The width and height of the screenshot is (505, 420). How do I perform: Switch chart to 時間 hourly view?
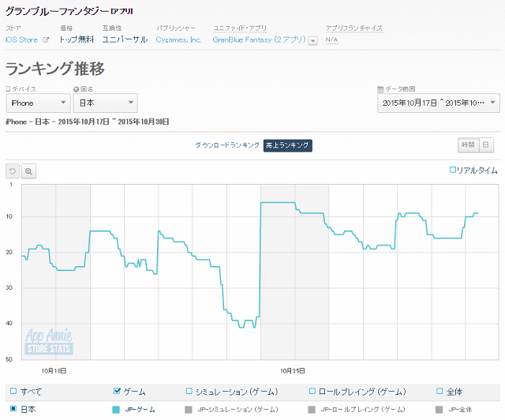point(468,145)
